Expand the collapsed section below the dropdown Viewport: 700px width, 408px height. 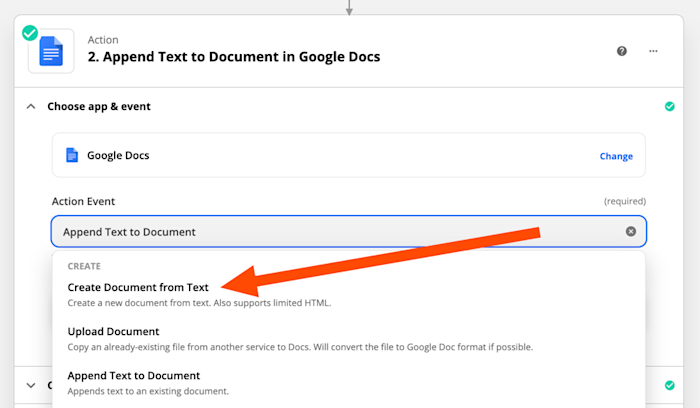[31, 385]
